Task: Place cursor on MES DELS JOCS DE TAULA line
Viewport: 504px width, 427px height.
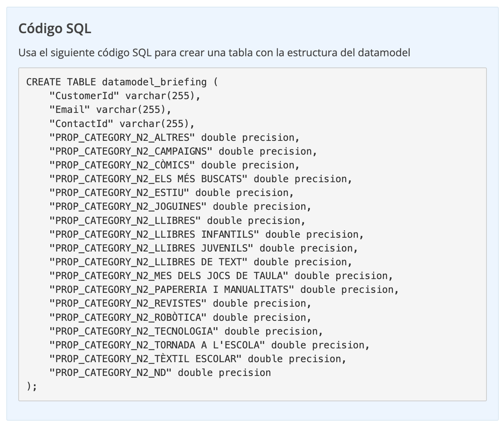Action: (221, 276)
